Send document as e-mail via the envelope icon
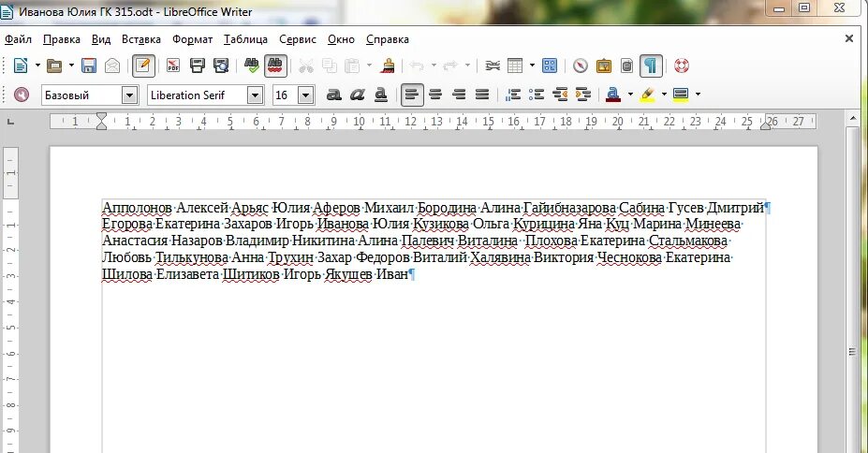The width and height of the screenshot is (868, 453). (x=112, y=66)
